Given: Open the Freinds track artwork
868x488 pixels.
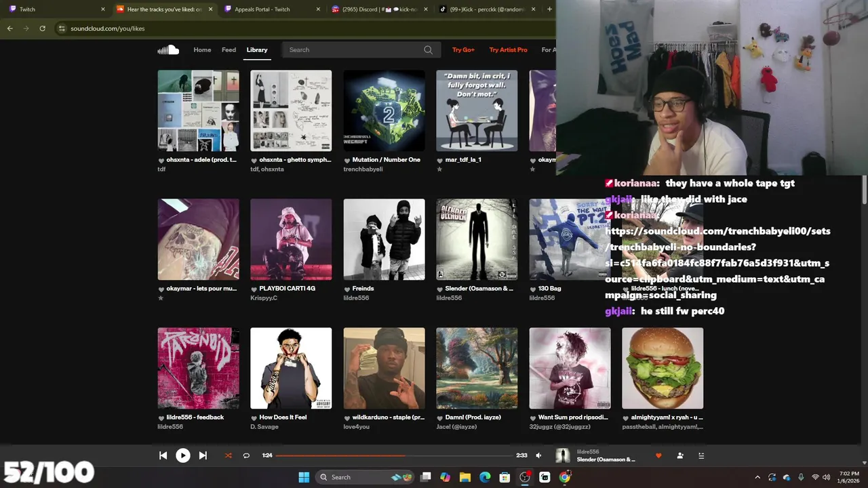Looking at the screenshot, I should [384, 239].
